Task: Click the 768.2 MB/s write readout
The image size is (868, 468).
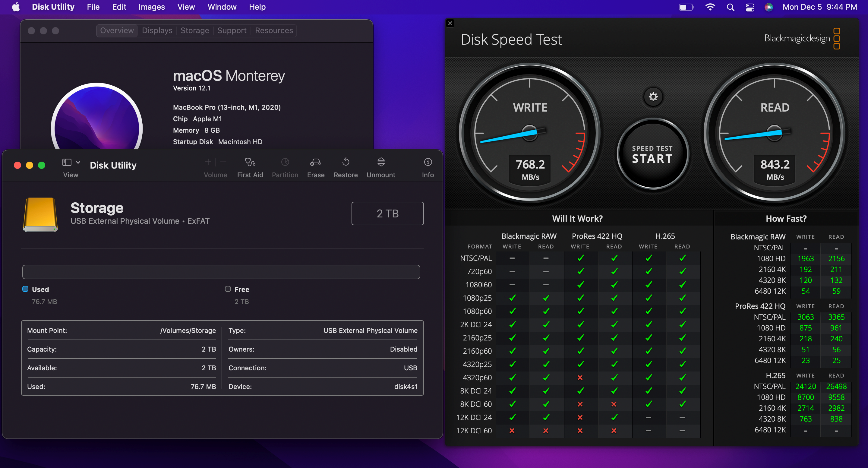Action: [x=530, y=169]
